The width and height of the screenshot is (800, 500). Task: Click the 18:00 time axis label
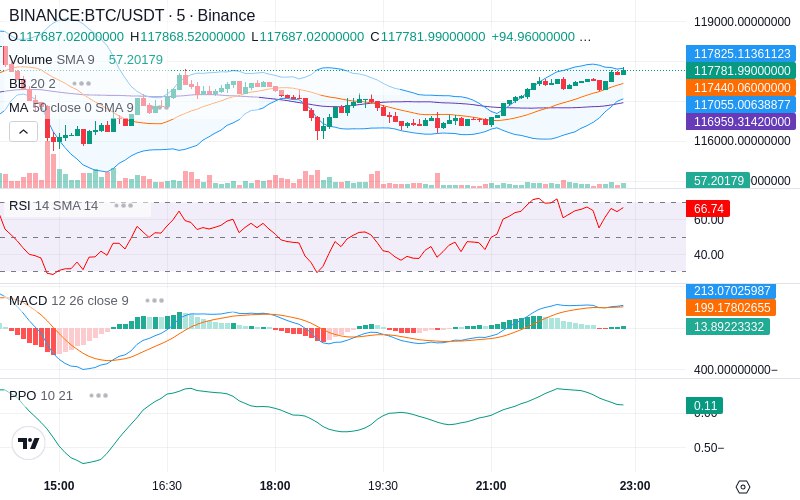pos(275,486)
